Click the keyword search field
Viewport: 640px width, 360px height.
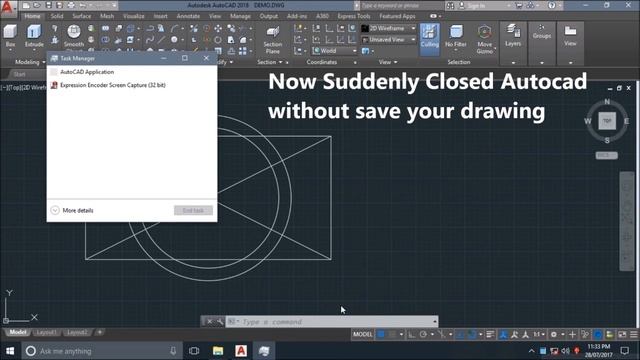tap(401, 5)
